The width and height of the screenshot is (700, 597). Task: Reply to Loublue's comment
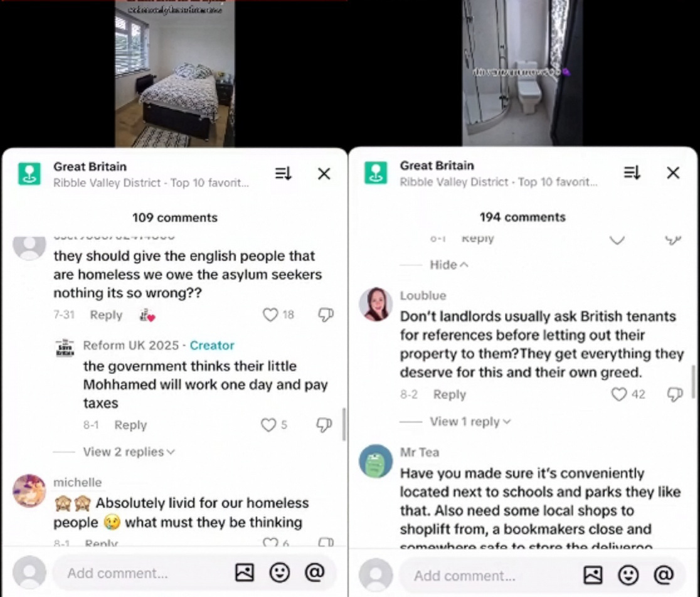tap(450, 394)
